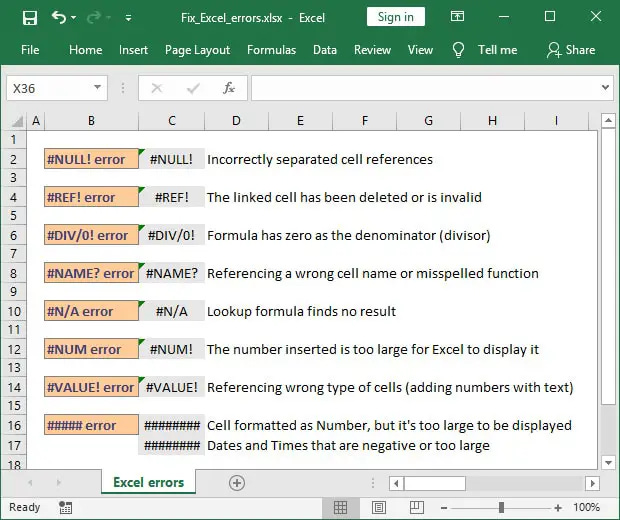Image resolution: width=620 pixels, height=520 pixels.
Task: Open Customize Quick Access Toolbar dropdown
Action: (128, 18)
